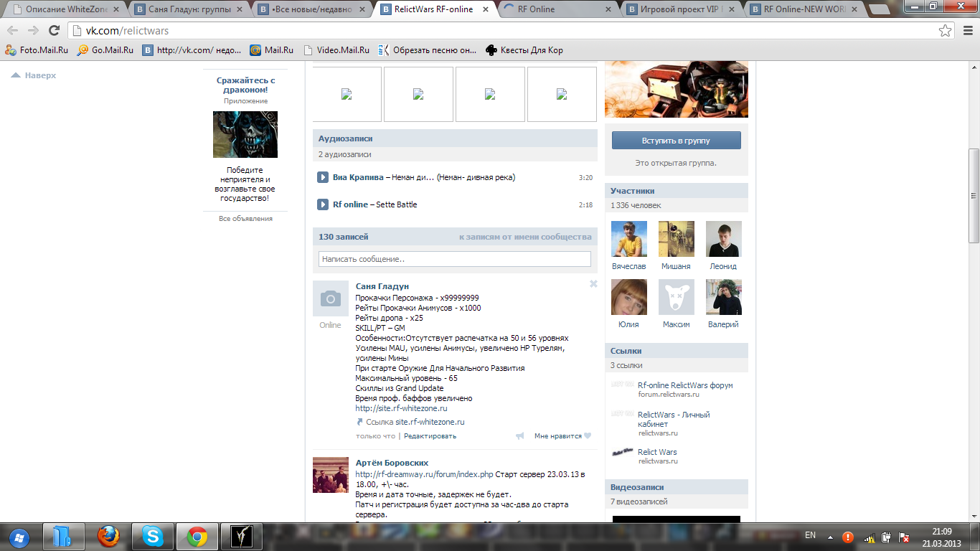Screen dimensions: 980x551
Task: Open Сражайтесь с драконом ad title
Action: [245, 85]
